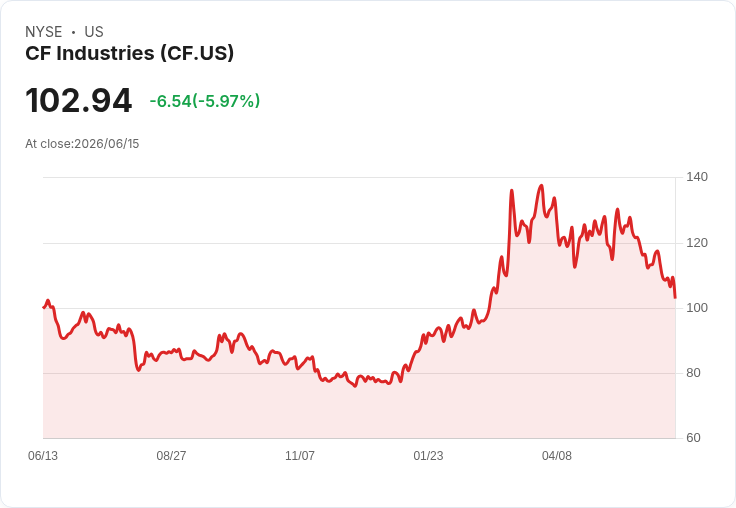Click the 01/23 date axis label
The height and width of the screenshot is (508, 736).
428,455
